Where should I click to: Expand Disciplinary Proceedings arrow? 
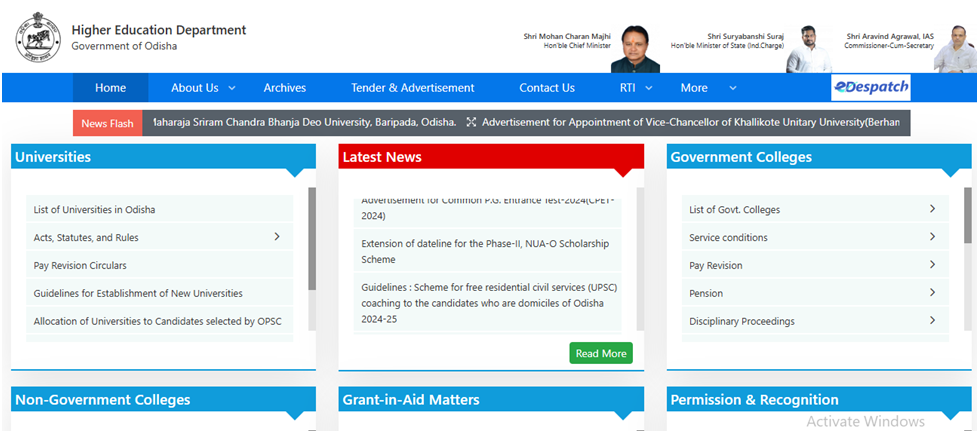coord(932,320)
